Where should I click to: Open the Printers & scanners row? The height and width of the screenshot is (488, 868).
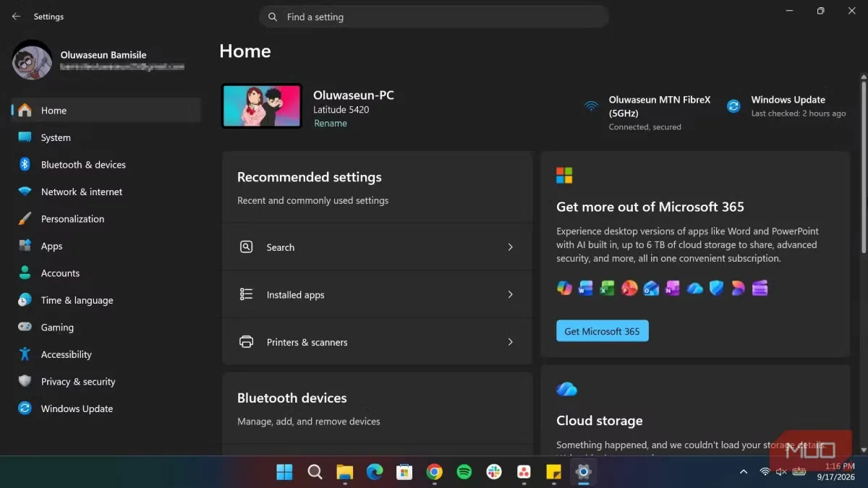[378, 342]
